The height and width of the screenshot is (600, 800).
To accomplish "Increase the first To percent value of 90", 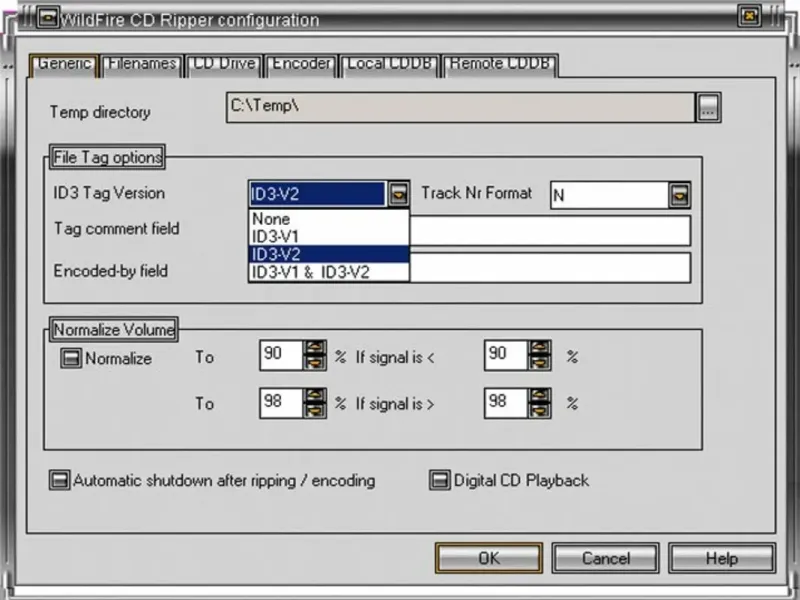I will [315, 348].
